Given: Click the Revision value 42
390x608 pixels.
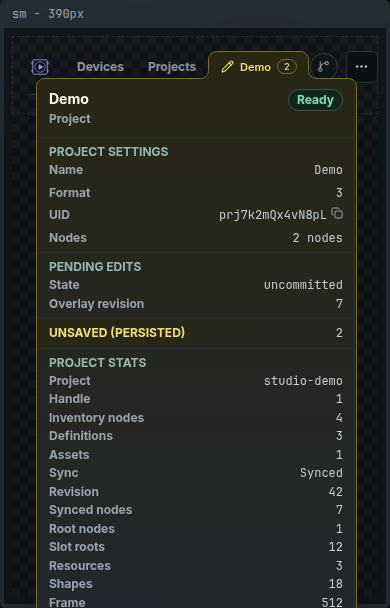Looking at the screenshot, I should (335, 492).
